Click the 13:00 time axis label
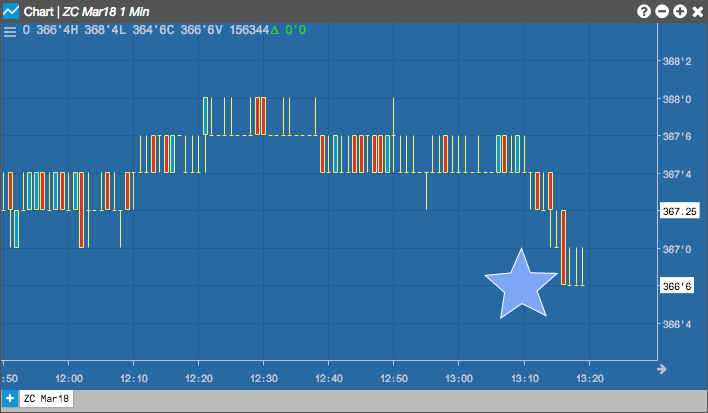The height and width of the screenshot is (413, 708). [x=459, y=378]
